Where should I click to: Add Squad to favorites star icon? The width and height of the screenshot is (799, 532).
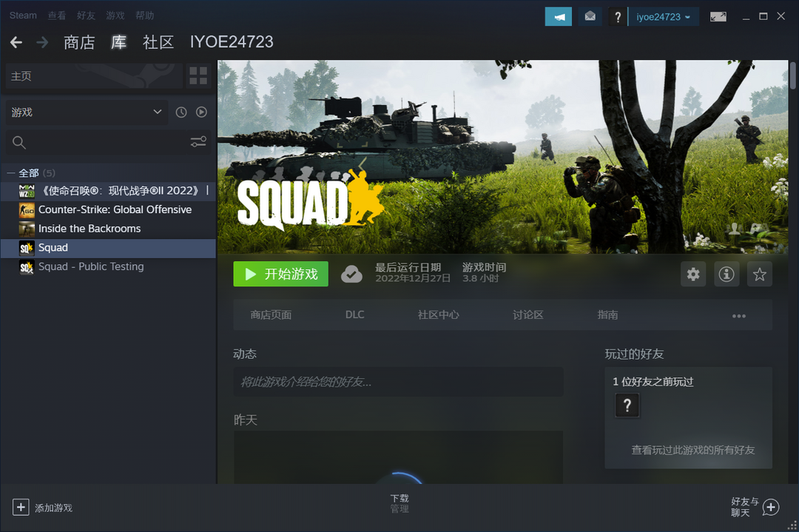pyautogui.click(x=759, y=275)
